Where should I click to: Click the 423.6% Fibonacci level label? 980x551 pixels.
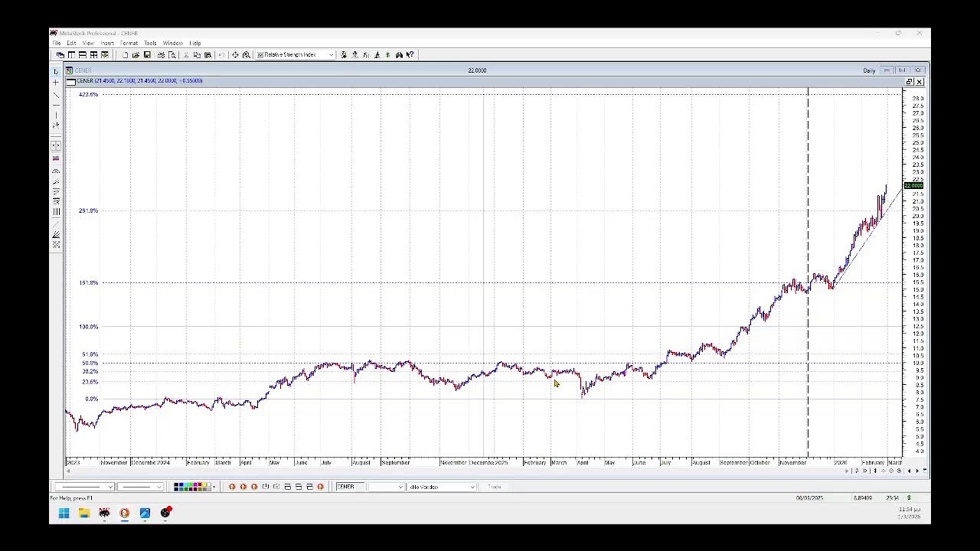pyautogui.click(x=88, y=94)
